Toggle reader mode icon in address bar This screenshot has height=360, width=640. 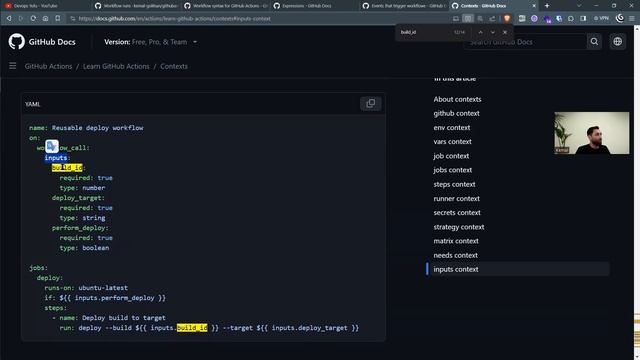[x=468, y=18]
